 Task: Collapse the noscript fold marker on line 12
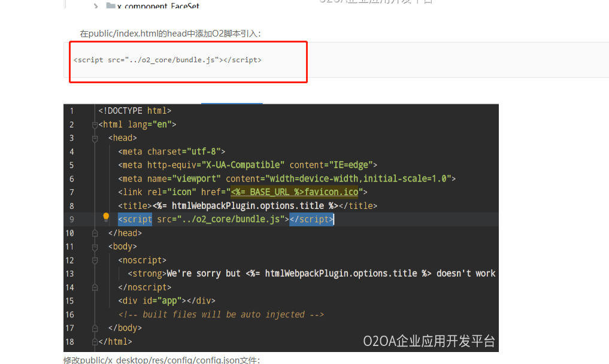click(95, 260)
